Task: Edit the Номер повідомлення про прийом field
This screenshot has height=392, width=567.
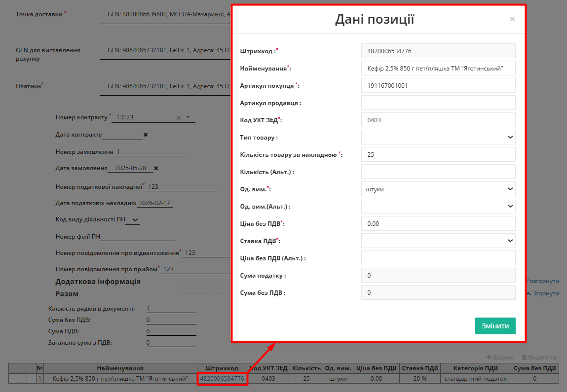Action: [x=195, y=269]
